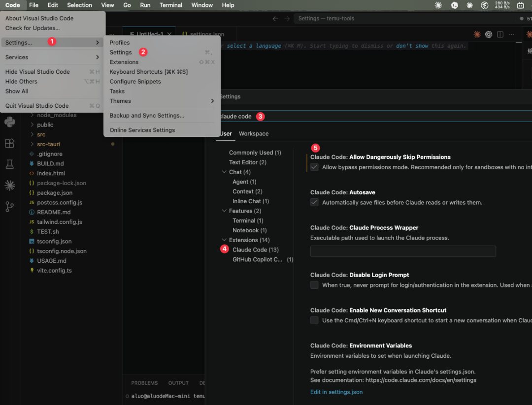Collapse the Chat settings group
The image size is (532, 405).
224,172
